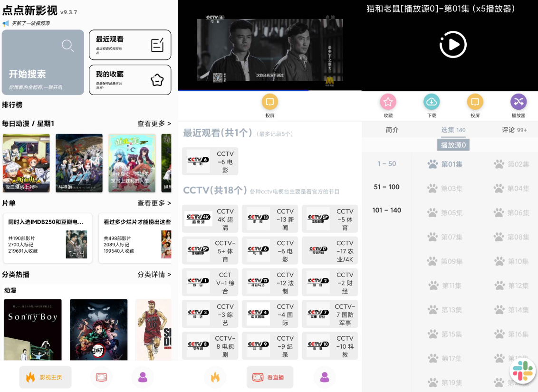This screenshot has width=538, height=392.
Task: Select playback source 播放源0
Action: 453,145
